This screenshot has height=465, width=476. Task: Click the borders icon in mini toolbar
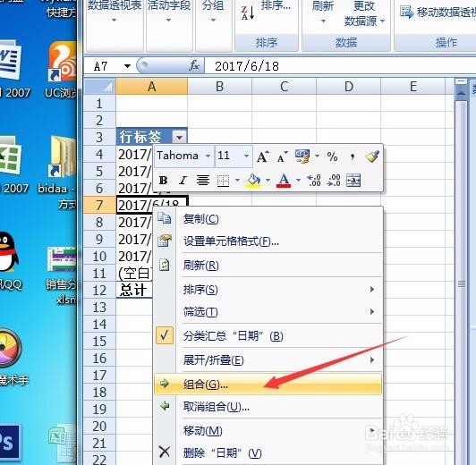click(223, 181)
